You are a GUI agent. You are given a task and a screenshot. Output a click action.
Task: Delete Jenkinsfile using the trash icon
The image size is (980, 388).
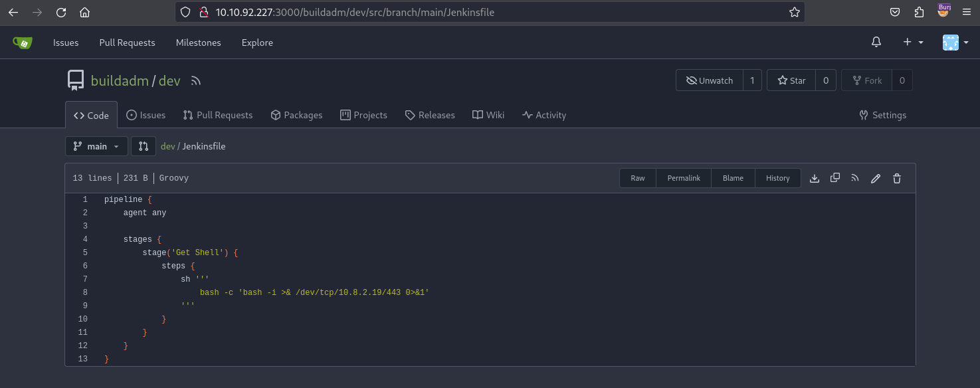[897, 178]
